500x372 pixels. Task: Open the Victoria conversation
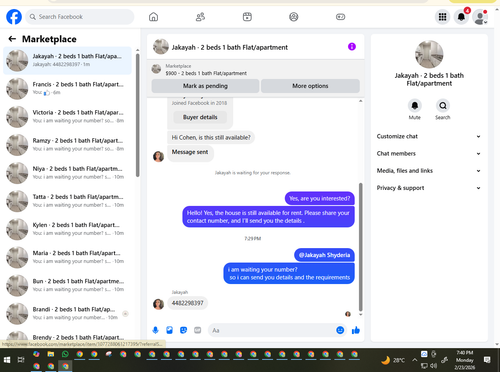[x=67, y=117]
